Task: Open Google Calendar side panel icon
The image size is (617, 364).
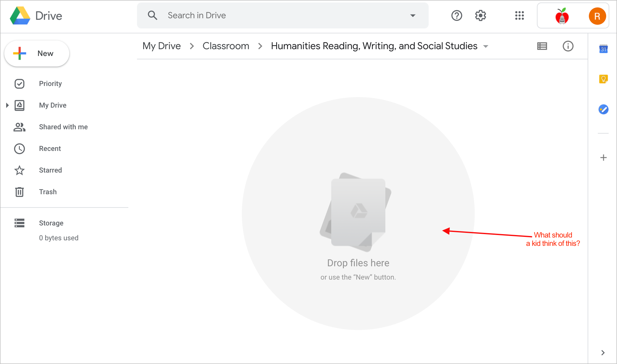Action: [x=603, y=49]
